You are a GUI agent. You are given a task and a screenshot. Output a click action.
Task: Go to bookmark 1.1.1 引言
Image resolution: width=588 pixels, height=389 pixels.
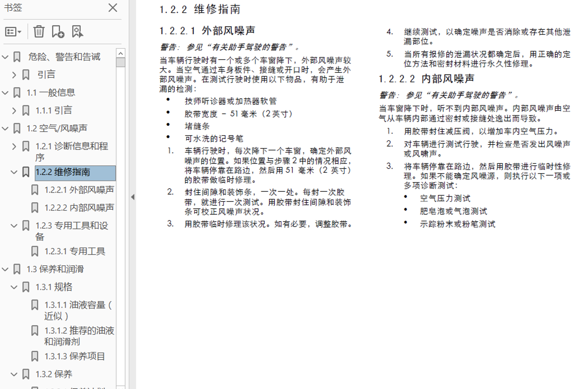pyautogui.click(x=54, y=110)
